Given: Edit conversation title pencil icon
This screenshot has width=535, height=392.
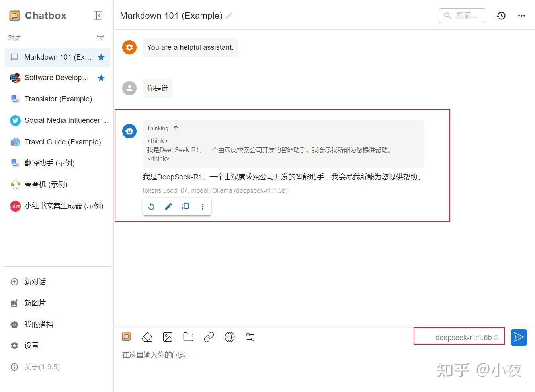Looking at the screenshot, I should click(x=229, y=16).
